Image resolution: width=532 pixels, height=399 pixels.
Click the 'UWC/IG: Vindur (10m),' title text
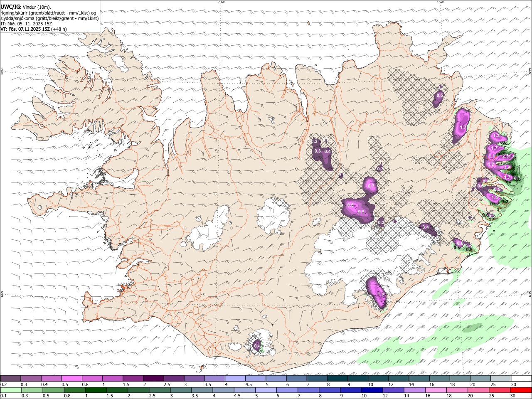tap(26, 7)
